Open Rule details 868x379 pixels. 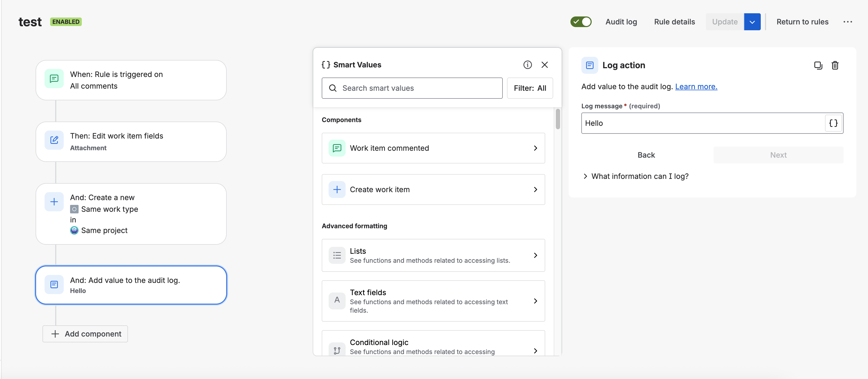(x=674, y=22)
